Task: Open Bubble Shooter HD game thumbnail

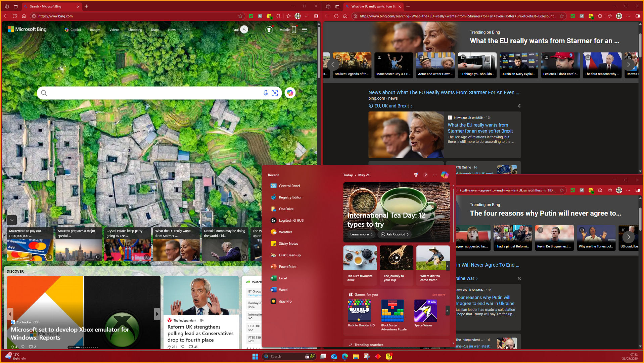Action: pyautogui.click(x=359, y=311)
